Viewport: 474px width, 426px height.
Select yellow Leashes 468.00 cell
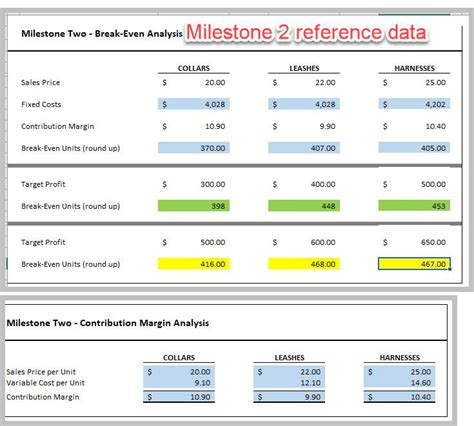tap(304, 264)
